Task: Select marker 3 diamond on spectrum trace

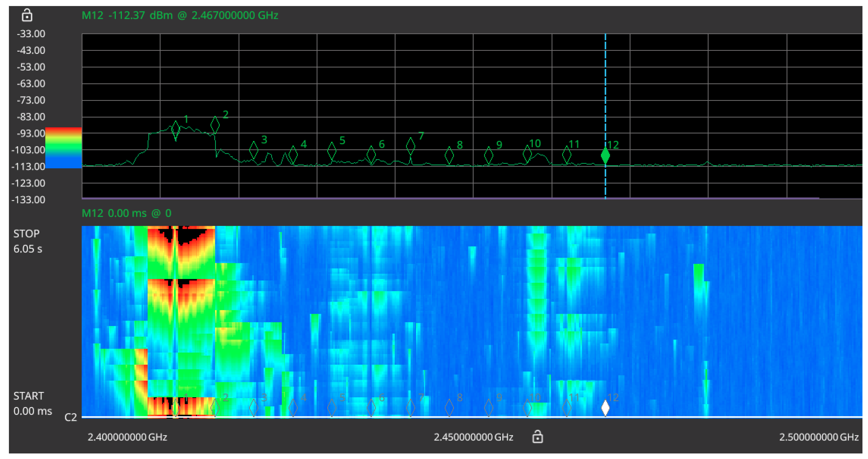Action: (x=254, y=150)
